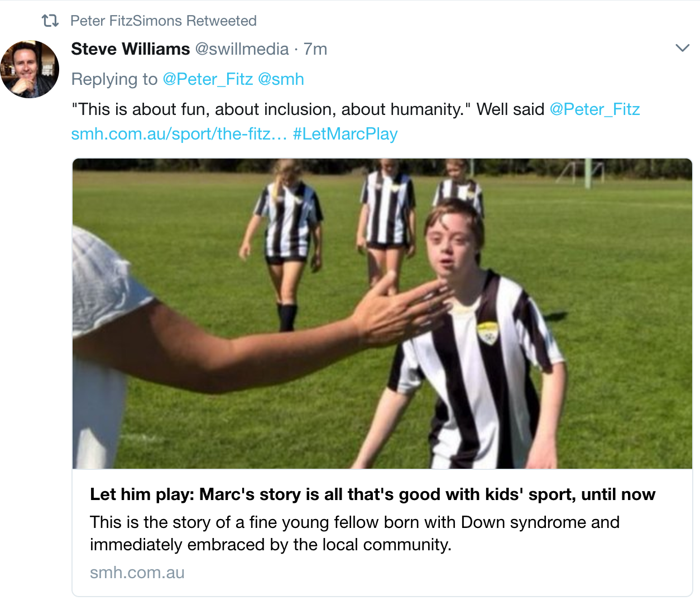Open the @swillmedia handle
The height and width of the screenshot is (615, 700).
click(242, 49)
